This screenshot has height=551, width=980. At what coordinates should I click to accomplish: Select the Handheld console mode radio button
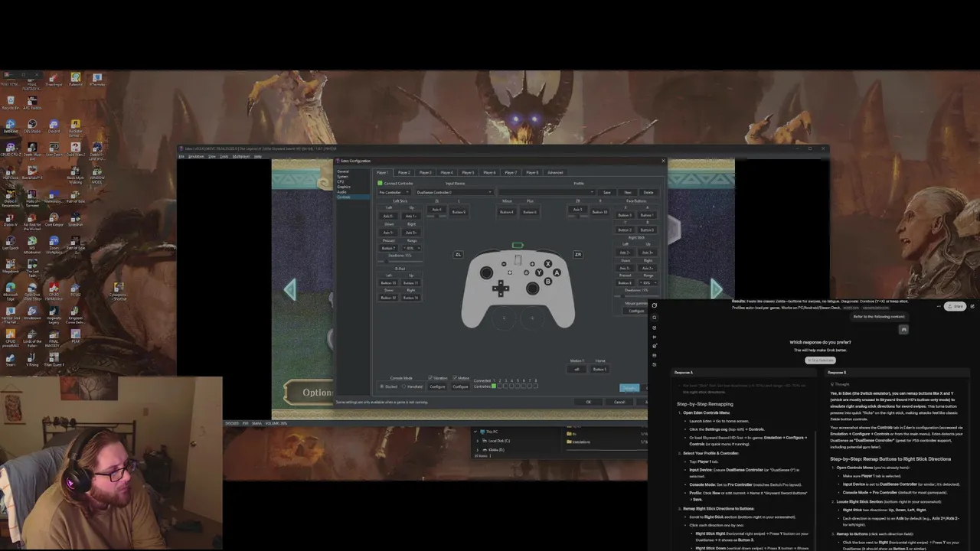click(x=404, y=386)
